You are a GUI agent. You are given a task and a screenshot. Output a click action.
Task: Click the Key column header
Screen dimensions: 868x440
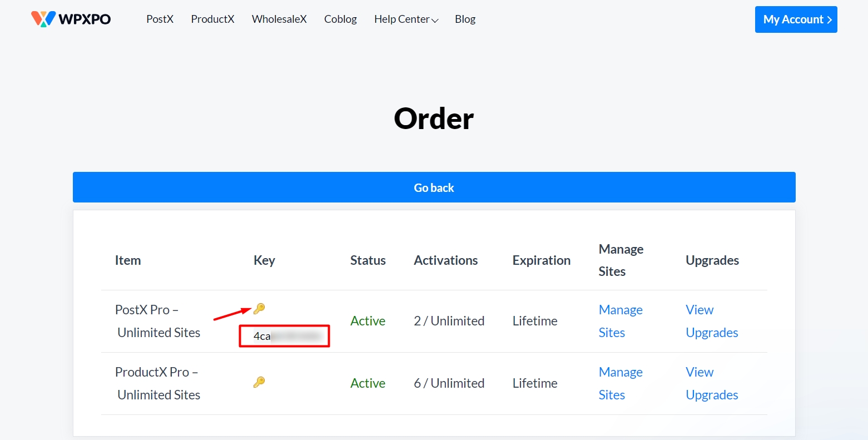click(x=264, y=260)
